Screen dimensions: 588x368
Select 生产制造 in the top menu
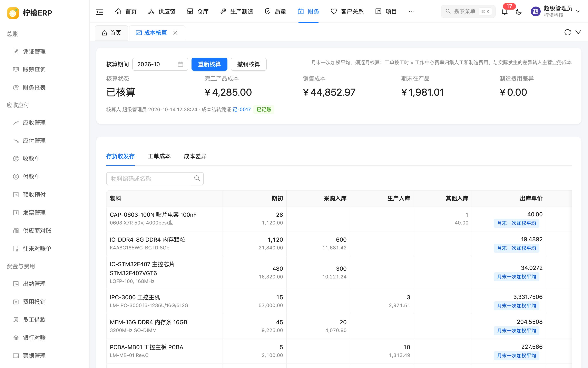pyautogui.click(x=237, y=11)
